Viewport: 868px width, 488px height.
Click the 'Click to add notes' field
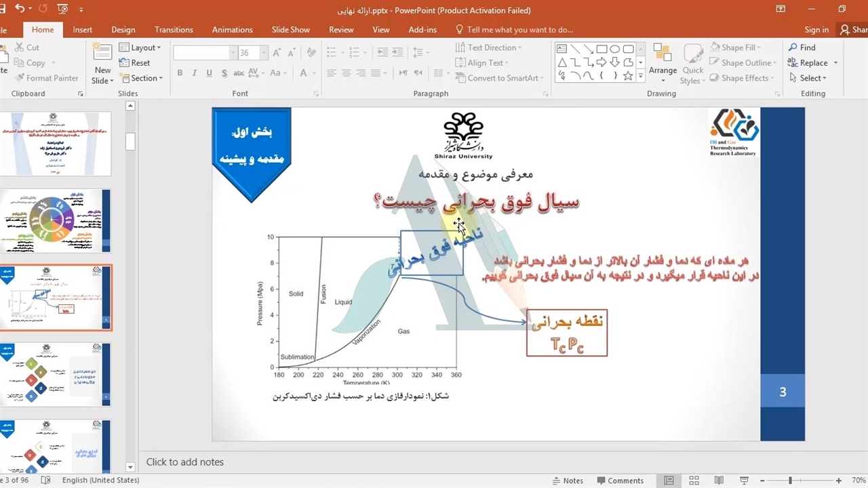185,462
